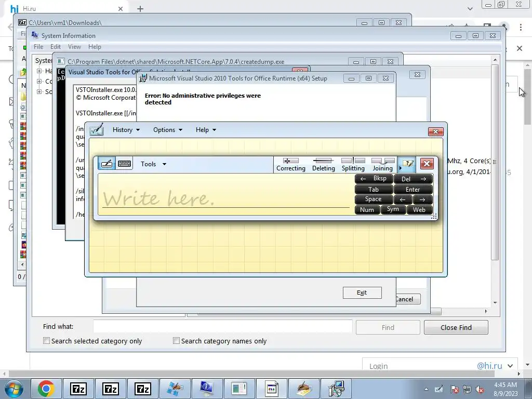Tap the Tab key on input panel
Image resolution: width=532 pixels, height=399 pixels.
pyautogui.click(x=374, y=189)
